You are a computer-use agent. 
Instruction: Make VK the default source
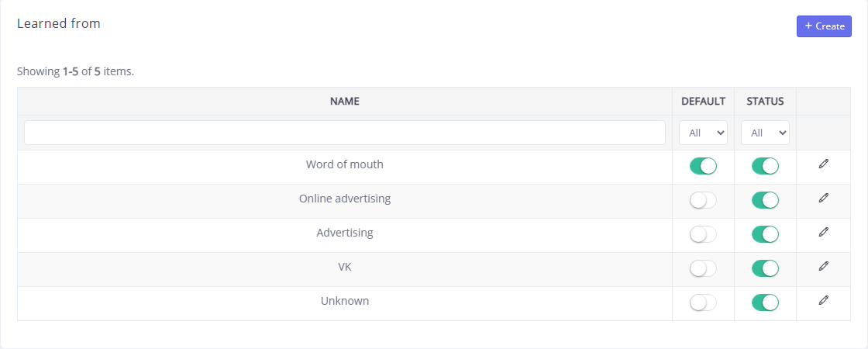(703, 268)
